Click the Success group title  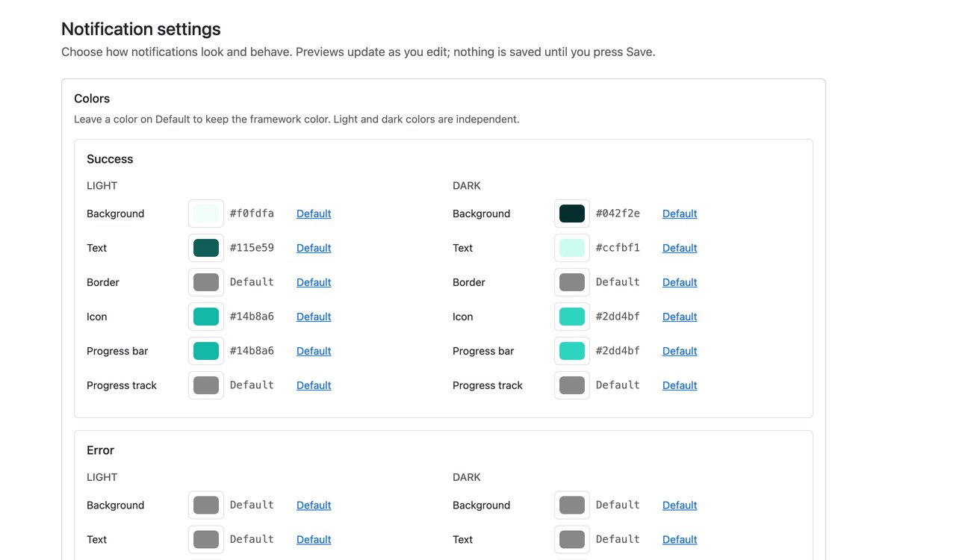[x=110, y=159]
